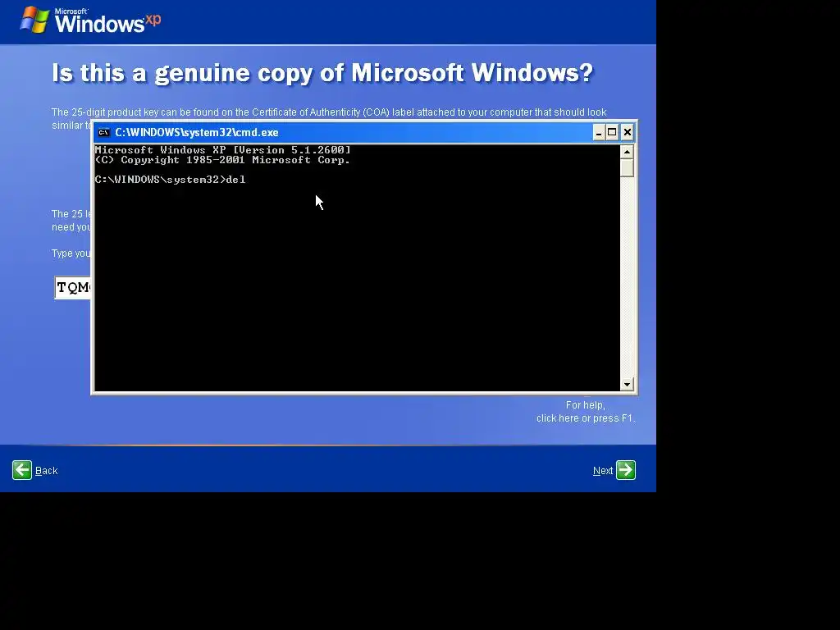The width and height of the screenshot is (840, 630).
Task: Click the product key field showing TQM
Action: click(x=73, y=288)
